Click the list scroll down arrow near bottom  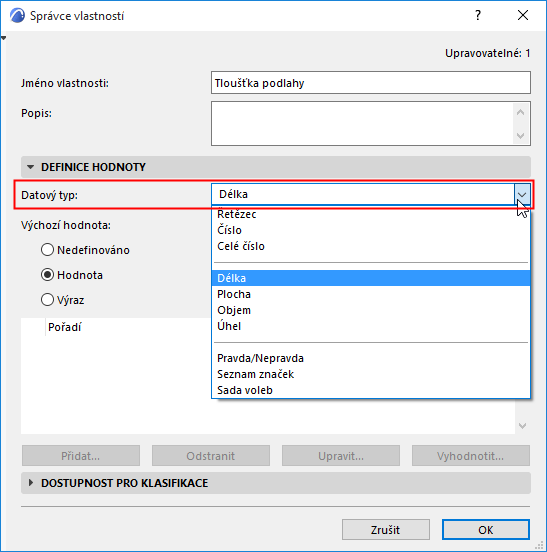(x=522, y=426)
